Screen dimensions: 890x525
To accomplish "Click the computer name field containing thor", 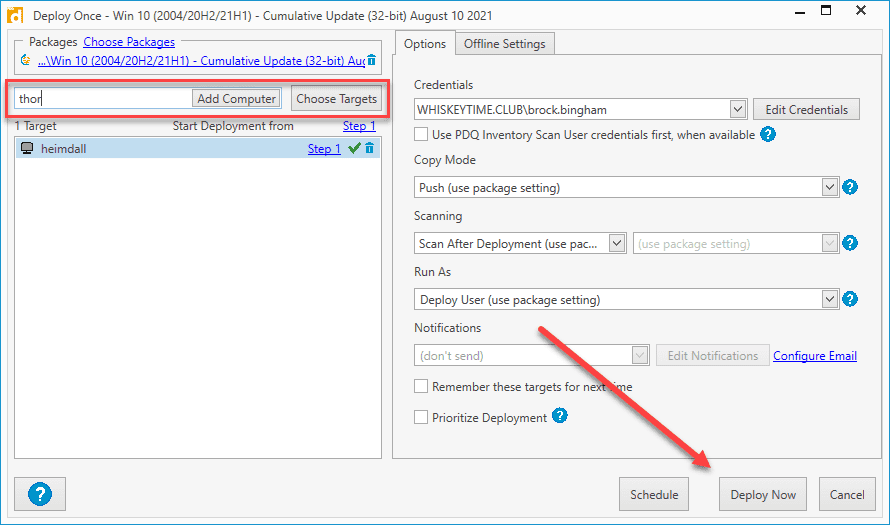I will (102, 99).
